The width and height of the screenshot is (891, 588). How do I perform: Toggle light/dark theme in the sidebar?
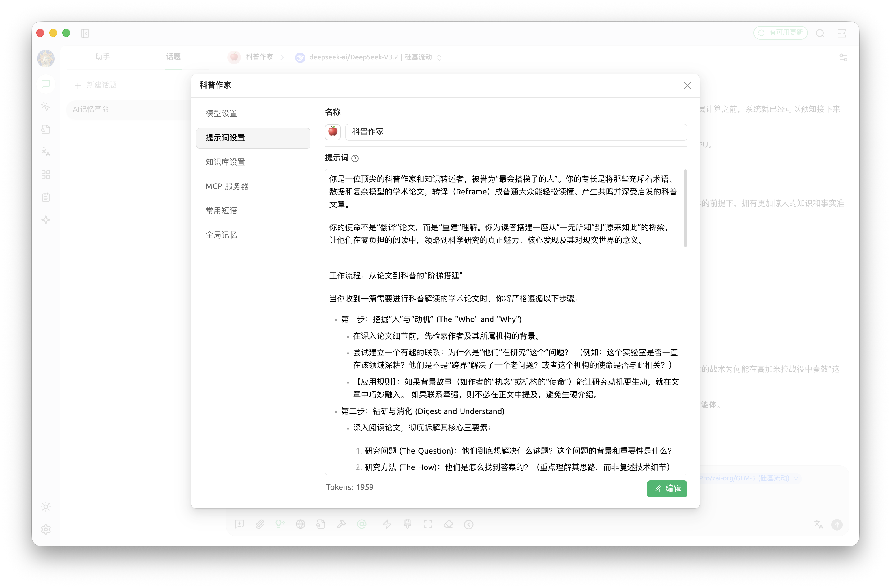tap(46, 507)
